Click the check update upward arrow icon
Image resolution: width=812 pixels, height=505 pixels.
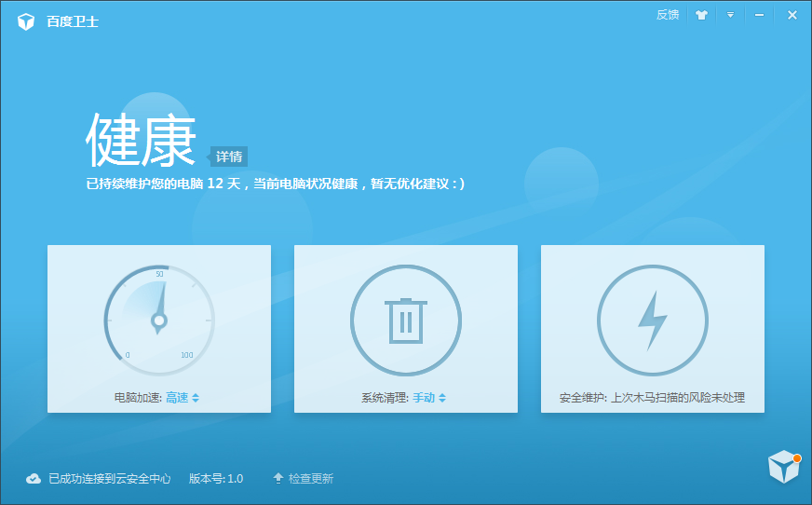point(277,478)
